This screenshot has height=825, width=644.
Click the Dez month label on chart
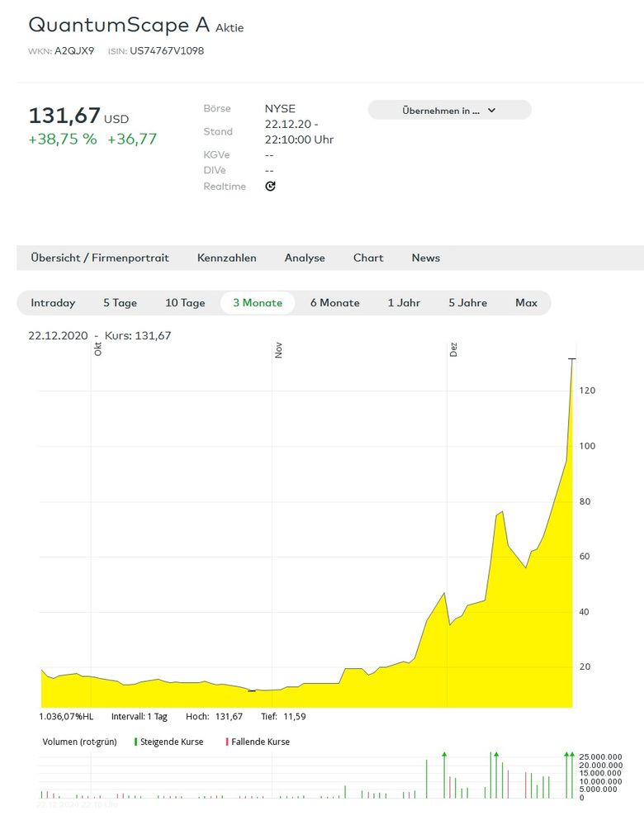(453, 350)
